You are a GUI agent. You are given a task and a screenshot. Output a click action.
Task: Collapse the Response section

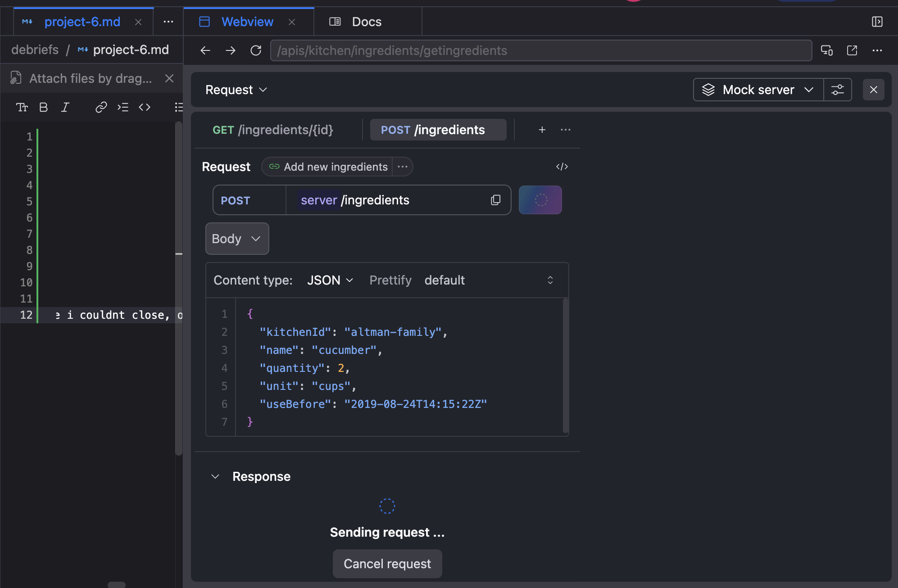pos(215,476)
